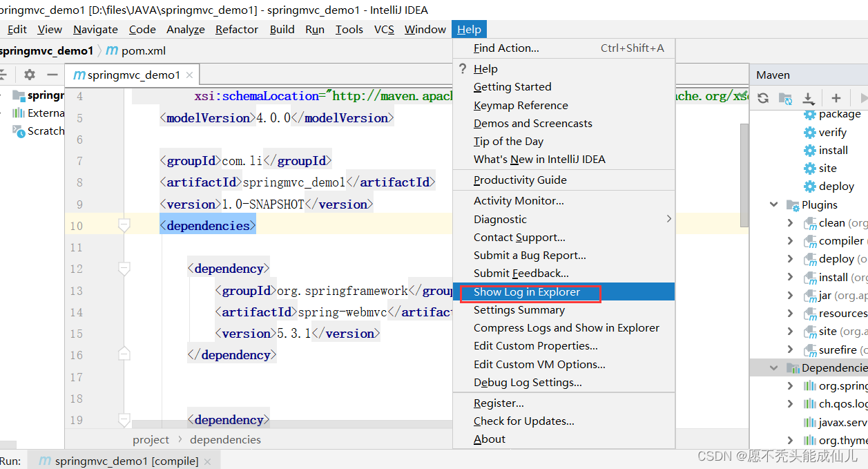The width and height of the screenshot is (868, 469).
Task: Click the gear icon next to verify
Action: 809,132
